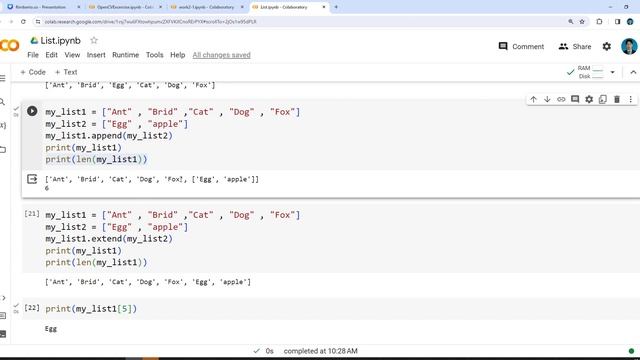This screenshot has height=360, width=640.
Task: Expand RAM and Disk options dropdown
Action: (612, 72)
